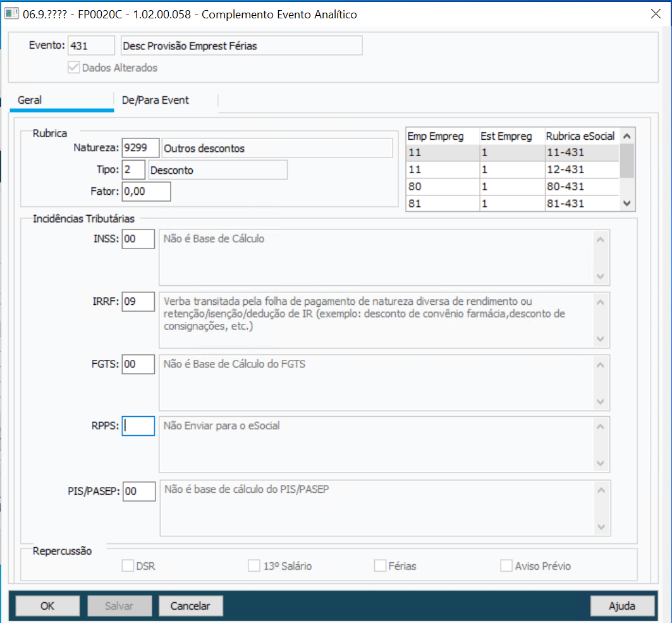Click Não é Base de Cálculo do FGTS text
The height and width of the screenshot is (623, 672).
pos(235,364)
